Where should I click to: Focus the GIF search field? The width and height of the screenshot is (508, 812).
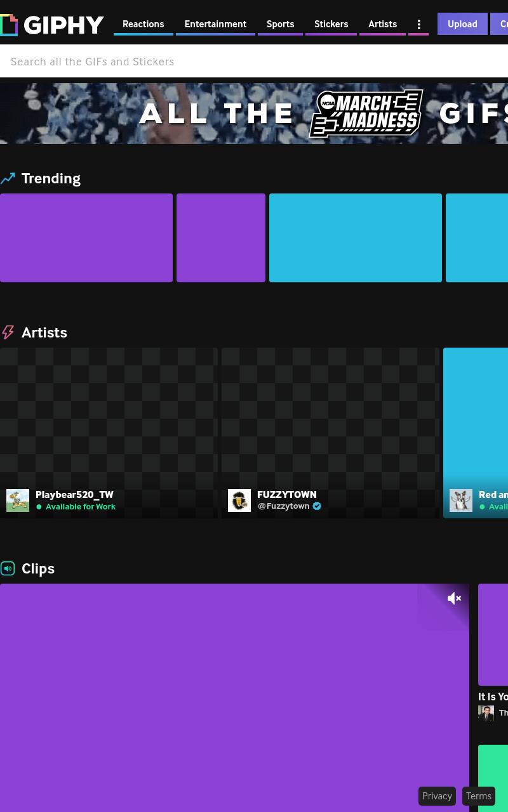[254, 62]
